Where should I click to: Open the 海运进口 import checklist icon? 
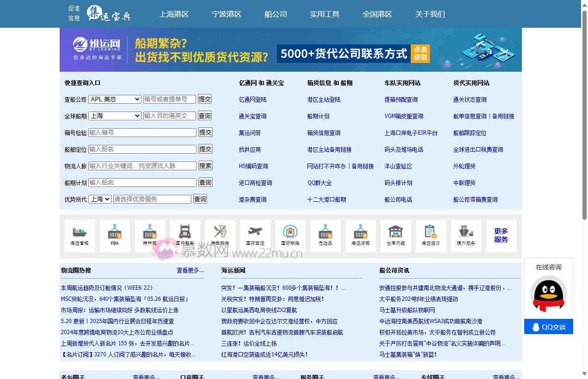[431, 236]
